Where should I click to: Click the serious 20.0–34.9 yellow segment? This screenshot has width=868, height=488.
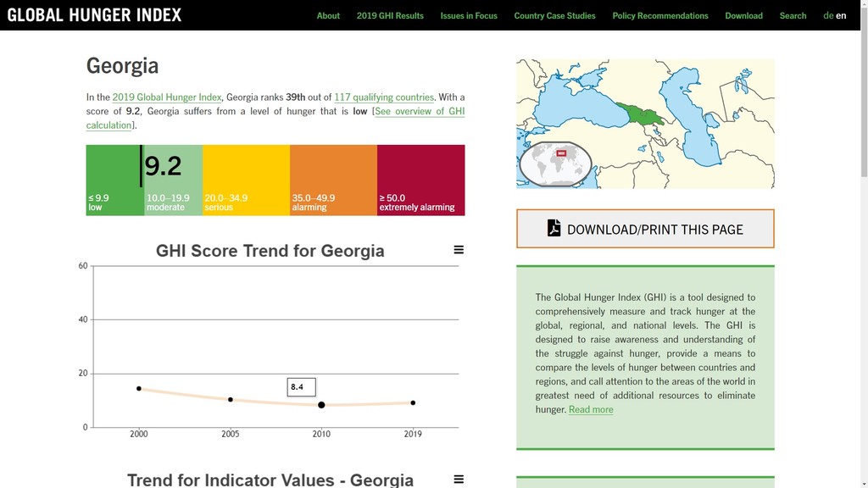click(x=246, y=180)
